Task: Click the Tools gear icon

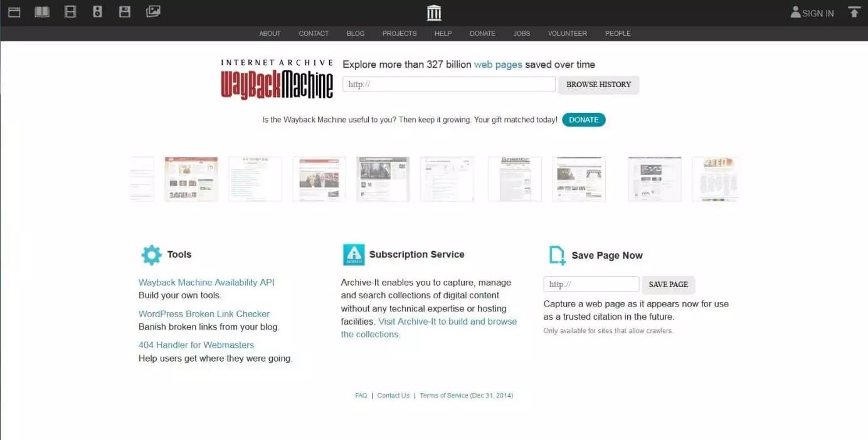Action: pyautogui.click(x=151, y=254)
